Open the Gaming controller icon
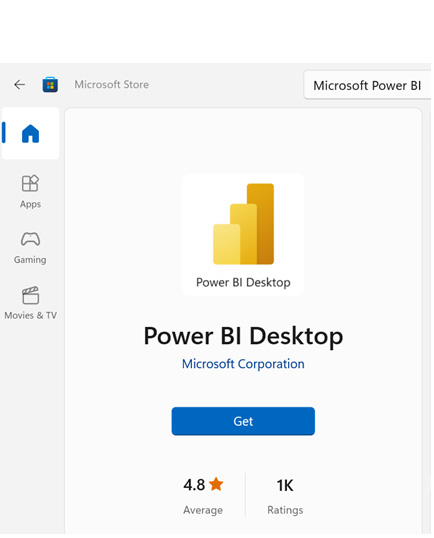Viewport: 434px width, 538px height. coord(31,239)
